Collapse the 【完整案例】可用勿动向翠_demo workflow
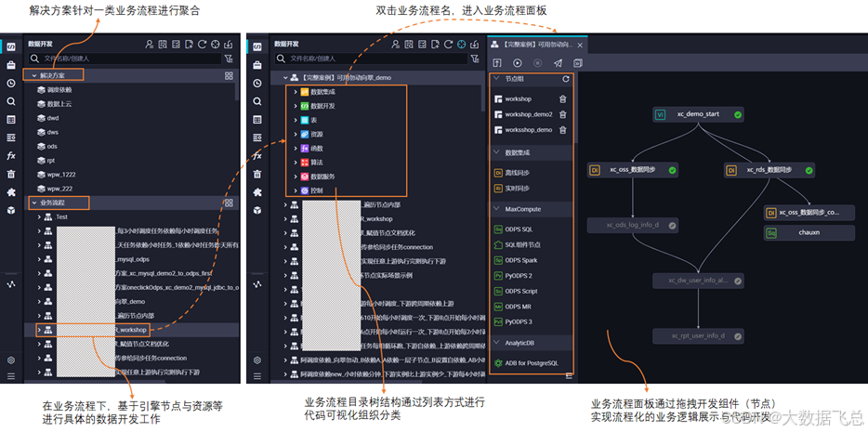Screen dimensions: 868x432 [x=285, y=78]
